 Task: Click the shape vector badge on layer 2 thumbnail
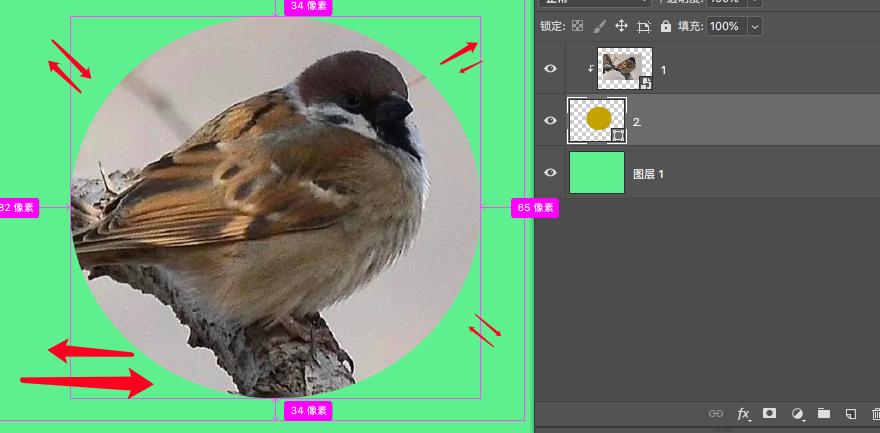click(x=618, y=135)
